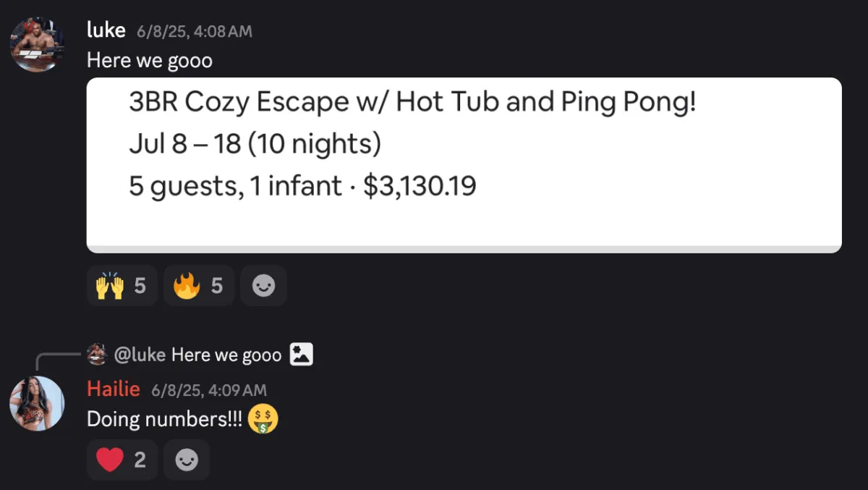This screenshot has height=490, width=868.
Task: Click the username luke in message header
Action: click(106, 30)
